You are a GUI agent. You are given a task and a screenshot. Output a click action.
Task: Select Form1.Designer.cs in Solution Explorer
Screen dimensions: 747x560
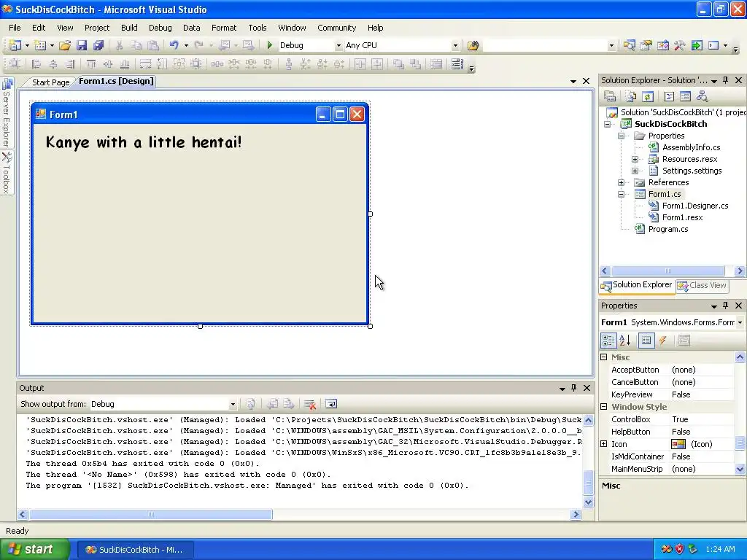[x=695, y=206]
